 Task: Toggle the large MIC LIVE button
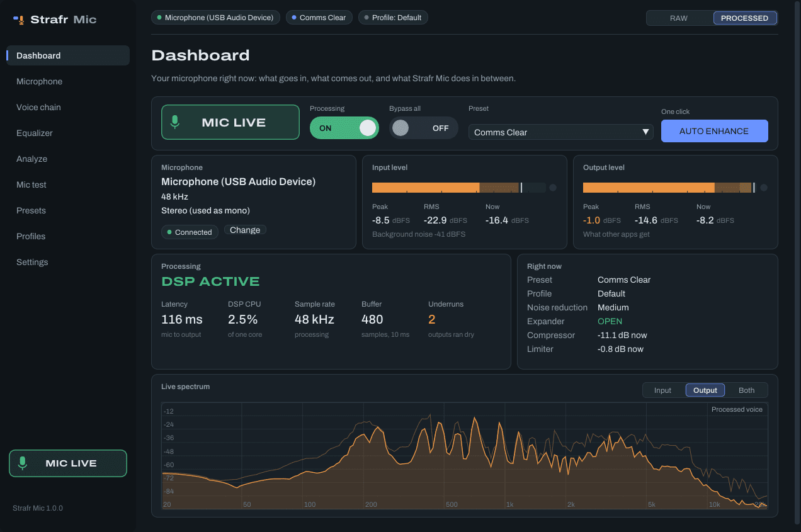(x=230, y=122)
